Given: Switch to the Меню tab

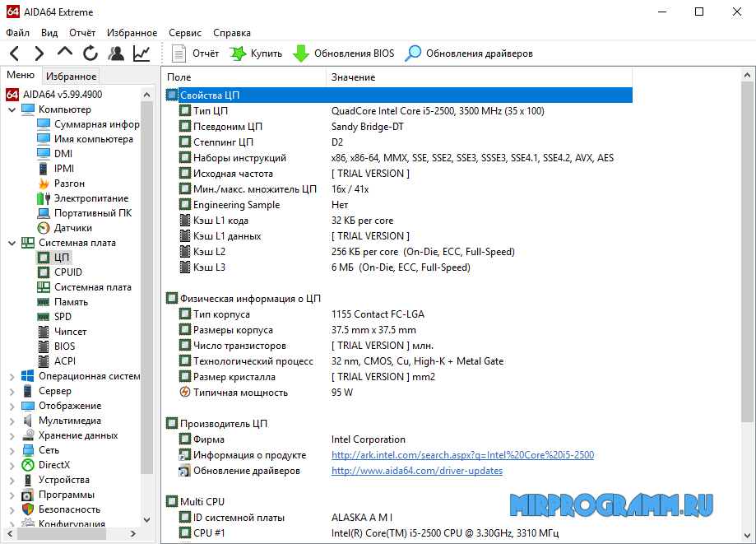Looking at the screenshot, I should [21, 75].
